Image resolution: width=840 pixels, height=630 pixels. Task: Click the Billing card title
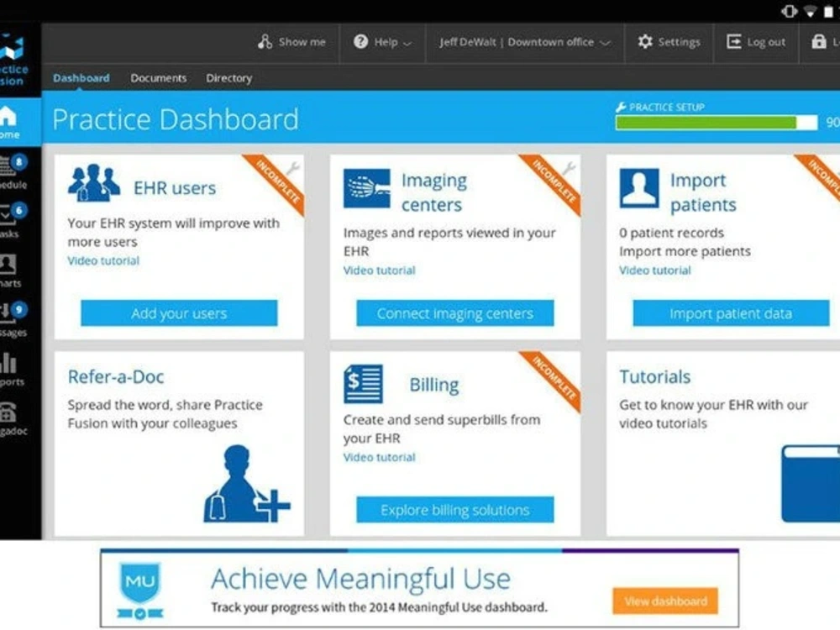[434, 385]
